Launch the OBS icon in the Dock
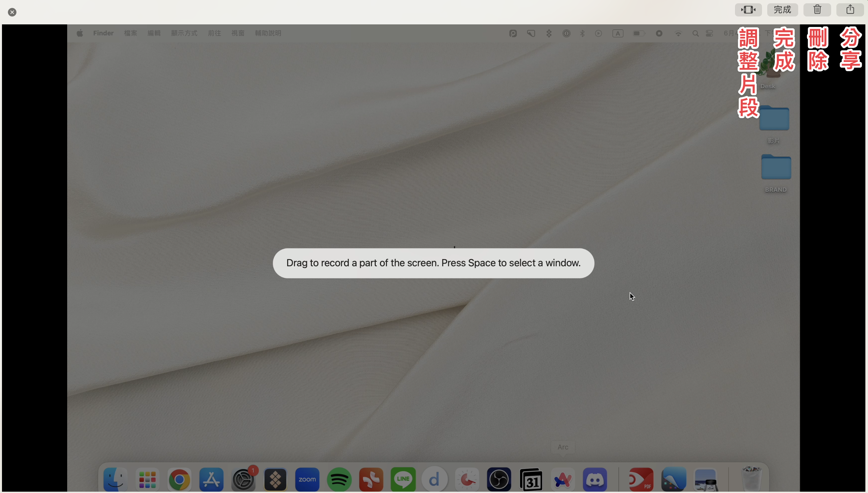This screenshot has width=868, height=493. (499, 479)
